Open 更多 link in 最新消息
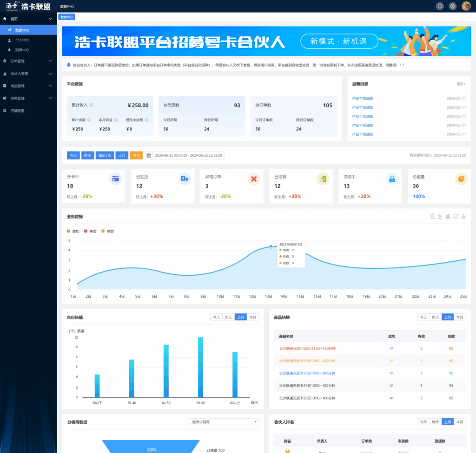 coord(461,84)
